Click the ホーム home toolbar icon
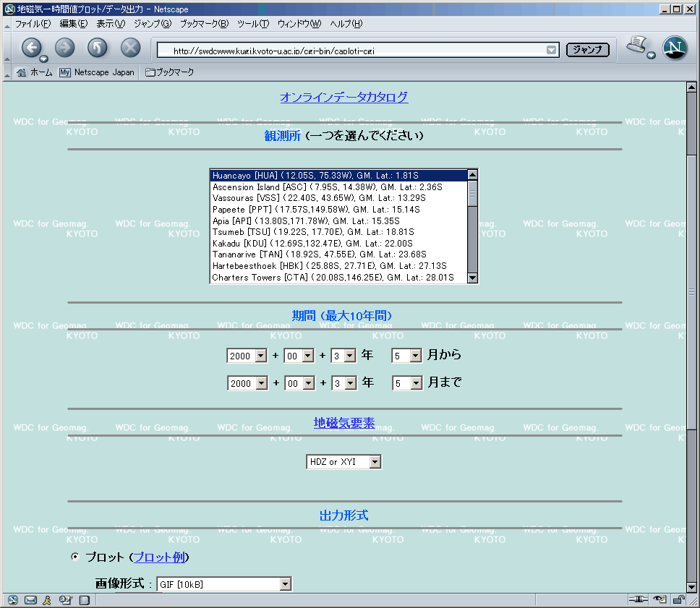700x608 pixels. point(35,72)
